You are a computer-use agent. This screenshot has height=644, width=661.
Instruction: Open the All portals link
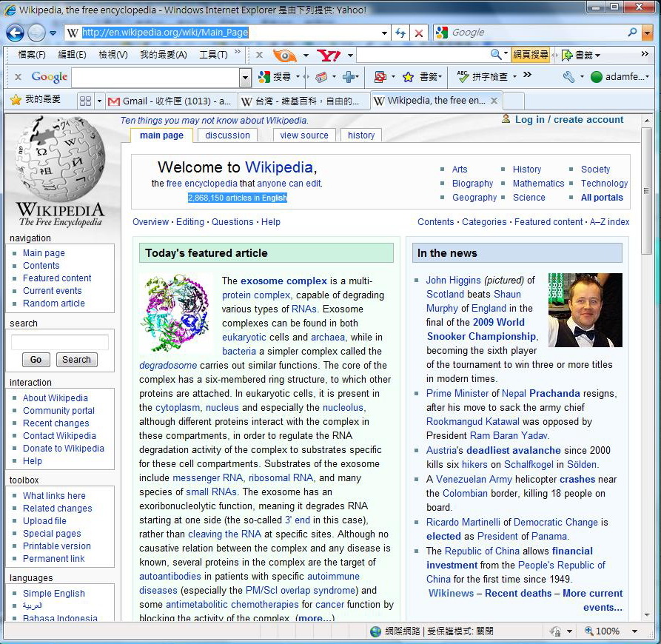click(x=602, y=197)
